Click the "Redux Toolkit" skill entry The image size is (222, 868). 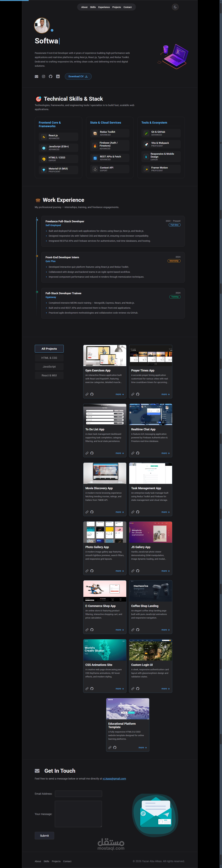(x=110, y=133)
